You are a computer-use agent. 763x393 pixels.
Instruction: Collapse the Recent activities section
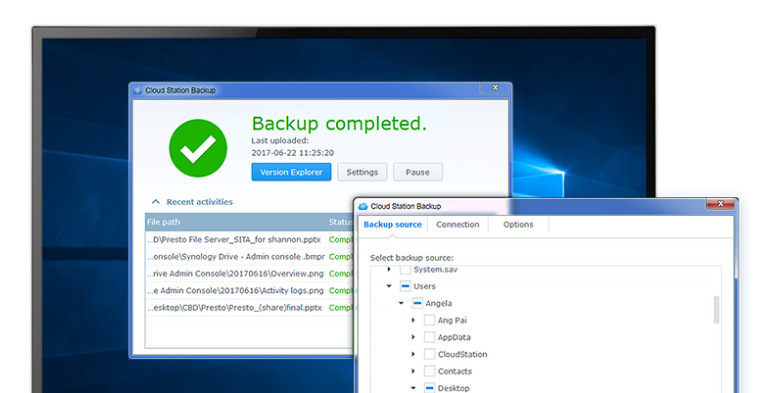pos(156,201)
